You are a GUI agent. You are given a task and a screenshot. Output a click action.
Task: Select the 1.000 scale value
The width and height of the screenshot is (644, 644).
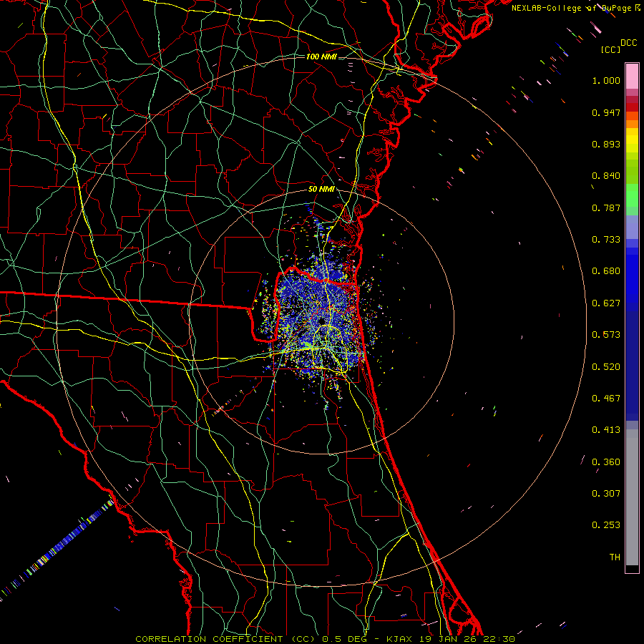point(606,80)
